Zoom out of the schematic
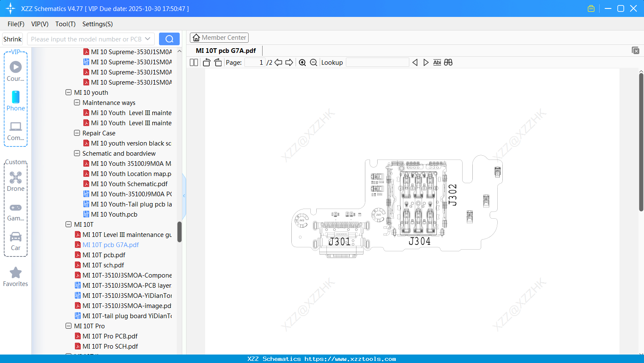This screenshot has height=363, width=644. tap(313, 62)
